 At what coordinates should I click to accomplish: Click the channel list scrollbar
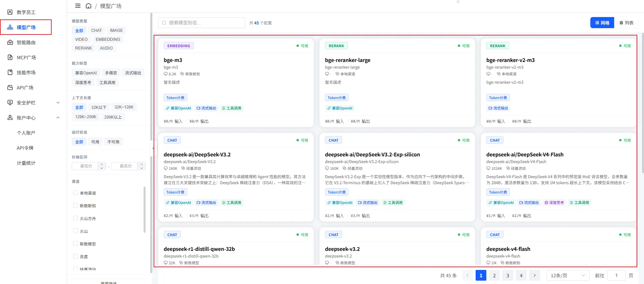[145, 209]
